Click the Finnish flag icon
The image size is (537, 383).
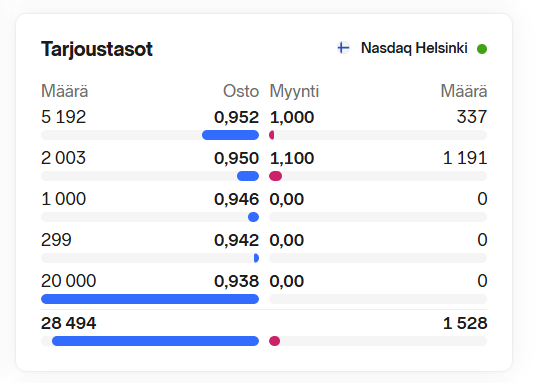tap(343, 48)
